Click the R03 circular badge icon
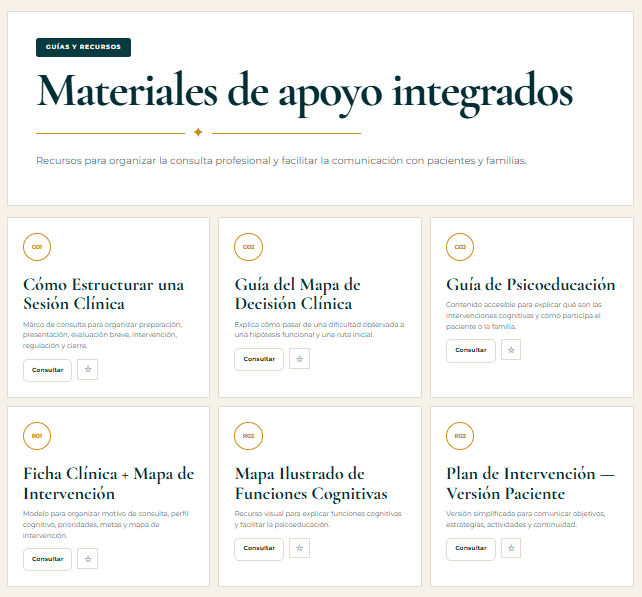The width and height of the screenshot is (642, 597). tap(460, 436)
